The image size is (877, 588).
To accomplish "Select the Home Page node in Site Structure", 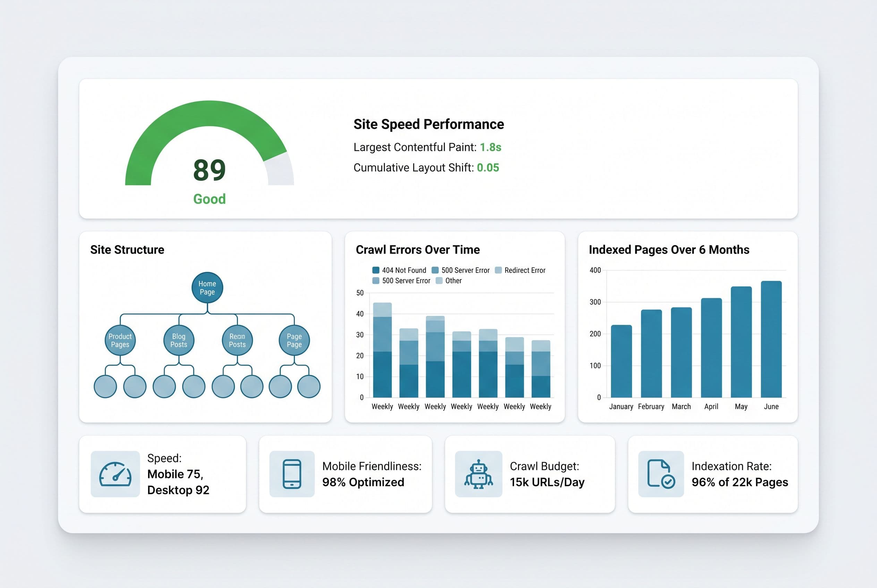I will pyautogui.click(x=207, y=288).
